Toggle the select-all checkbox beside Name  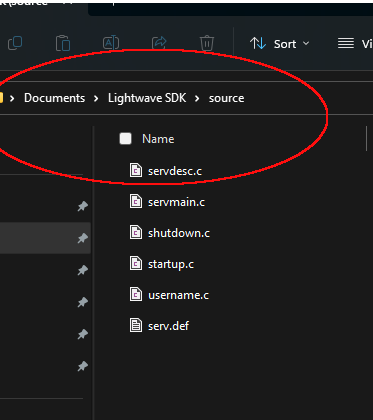tap(125, 139)
